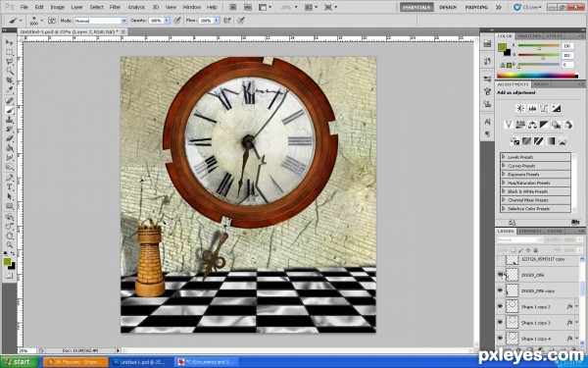Open the Windows Start button
Screen dimensions: 588x368
[20, 362]
